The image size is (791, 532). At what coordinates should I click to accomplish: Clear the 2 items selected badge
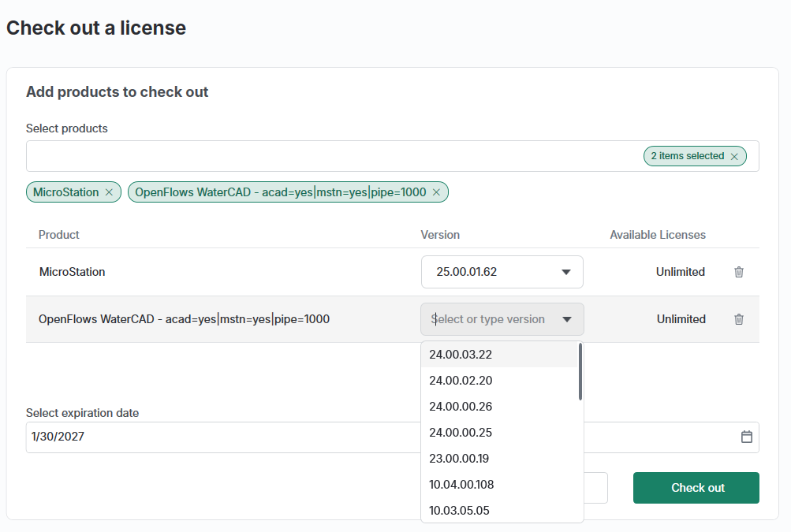pos(734,156)
